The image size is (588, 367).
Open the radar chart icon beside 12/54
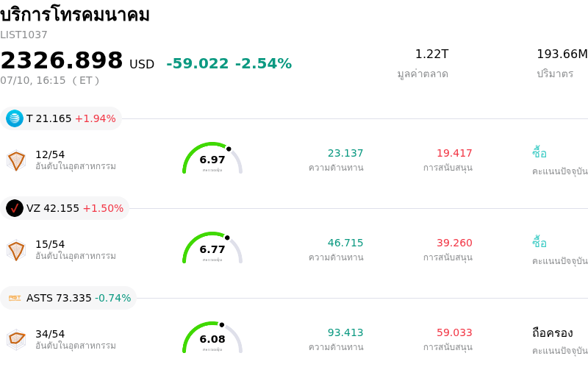tap(16, 160)
